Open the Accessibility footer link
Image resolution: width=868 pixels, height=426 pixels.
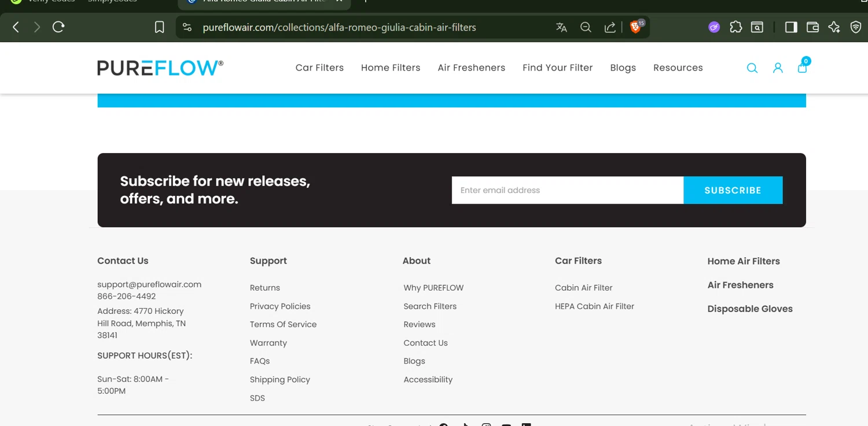click(x=428, y=380)
